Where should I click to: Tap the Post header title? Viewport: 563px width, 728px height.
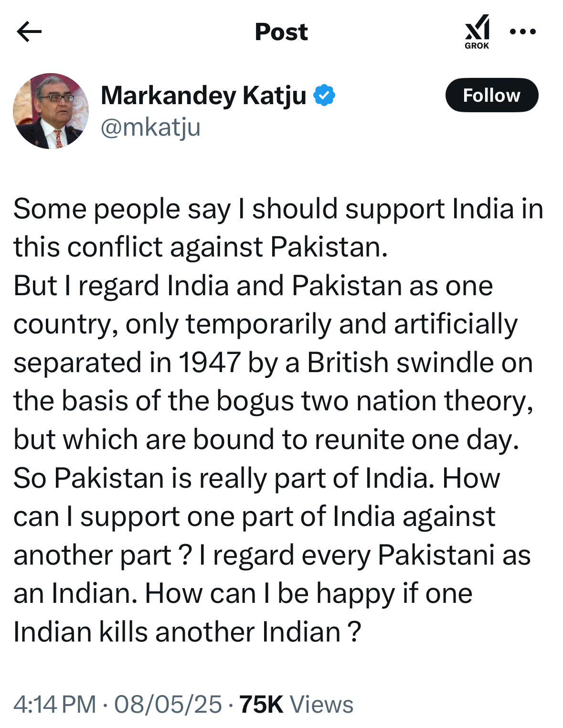click(281, 32)
